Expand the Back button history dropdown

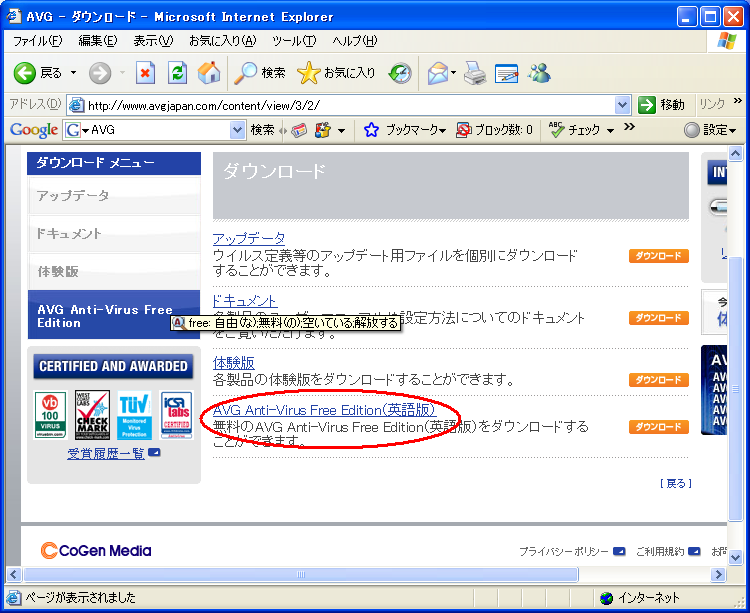click(73, 73)
